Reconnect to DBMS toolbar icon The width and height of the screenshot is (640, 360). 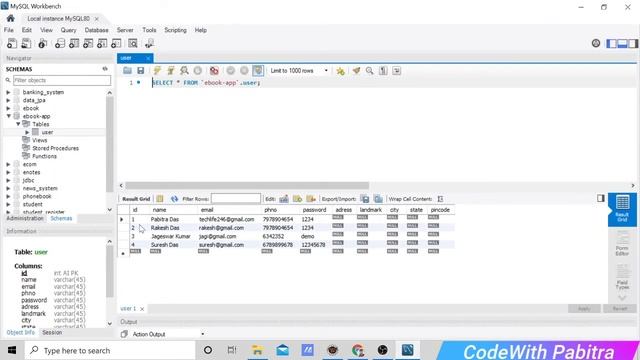coord(149,43)
